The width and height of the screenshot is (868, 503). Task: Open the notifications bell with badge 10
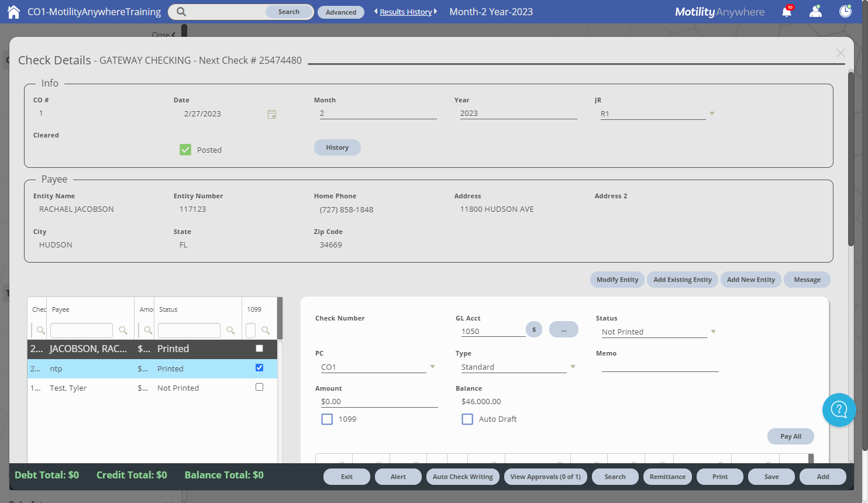coord(787,11)
